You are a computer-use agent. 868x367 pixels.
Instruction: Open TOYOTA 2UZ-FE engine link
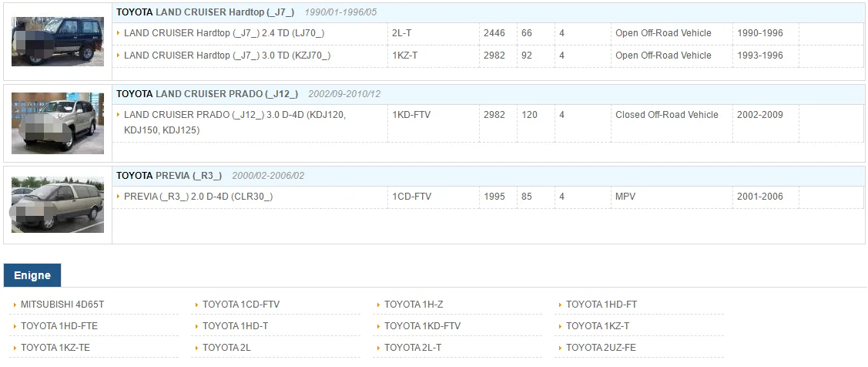click(x=601, y=348)
